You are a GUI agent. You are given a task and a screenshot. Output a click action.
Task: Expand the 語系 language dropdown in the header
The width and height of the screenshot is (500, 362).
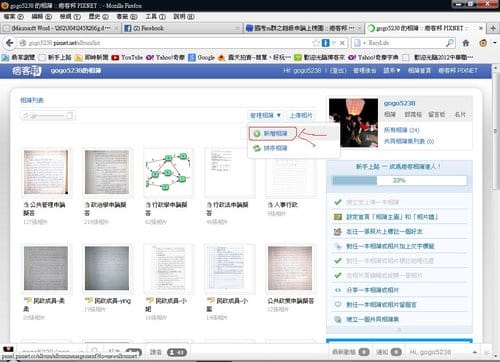click(x=392, y=71)
